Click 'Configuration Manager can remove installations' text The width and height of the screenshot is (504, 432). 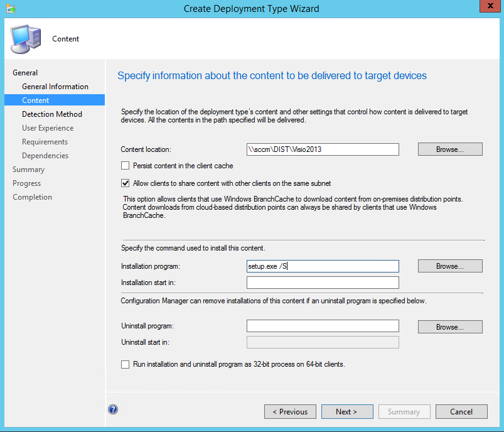point(274,301)
